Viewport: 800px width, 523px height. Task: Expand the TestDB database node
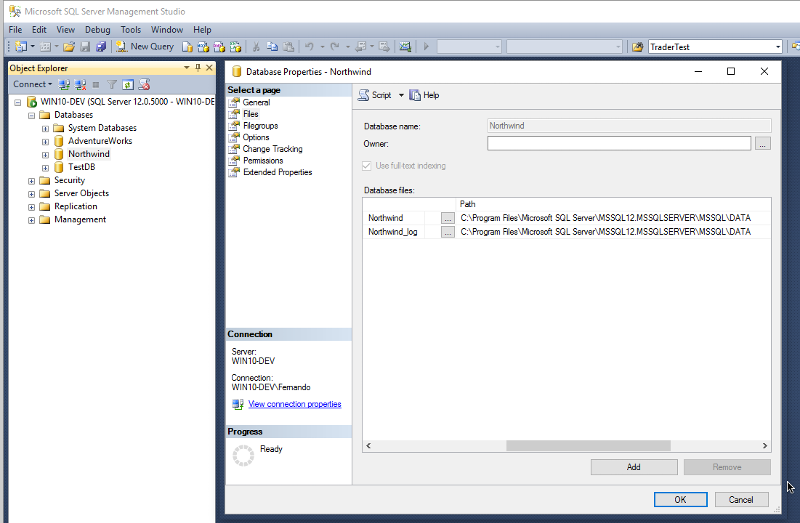point(45,168)
